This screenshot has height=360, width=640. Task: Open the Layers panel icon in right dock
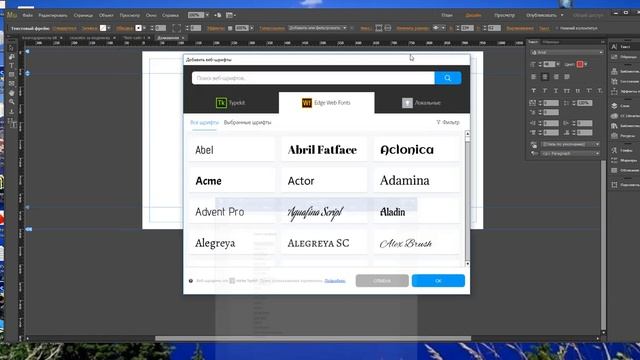coord(614,106)
